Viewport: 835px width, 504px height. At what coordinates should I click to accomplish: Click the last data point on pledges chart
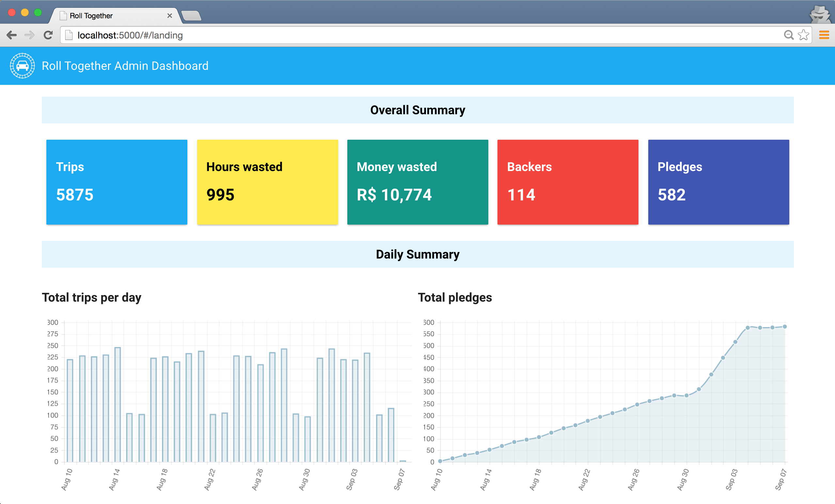pyautogui.click(x=784, y=327)
